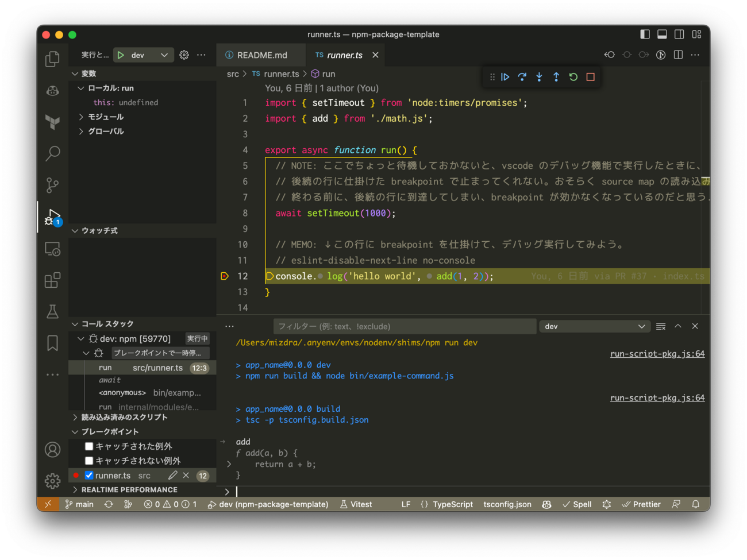
Task: Toggle secondary sidebar layout icon
Action: [679, 34]
